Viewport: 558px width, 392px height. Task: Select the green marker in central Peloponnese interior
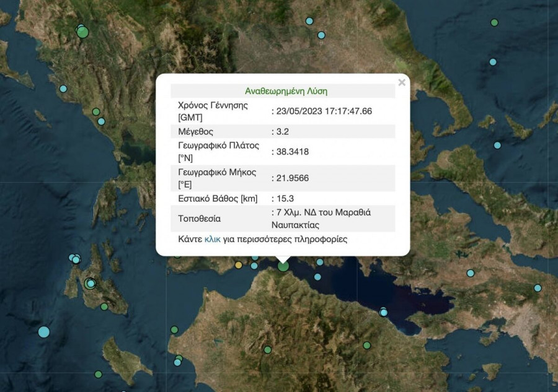click(x=267, y=350)
